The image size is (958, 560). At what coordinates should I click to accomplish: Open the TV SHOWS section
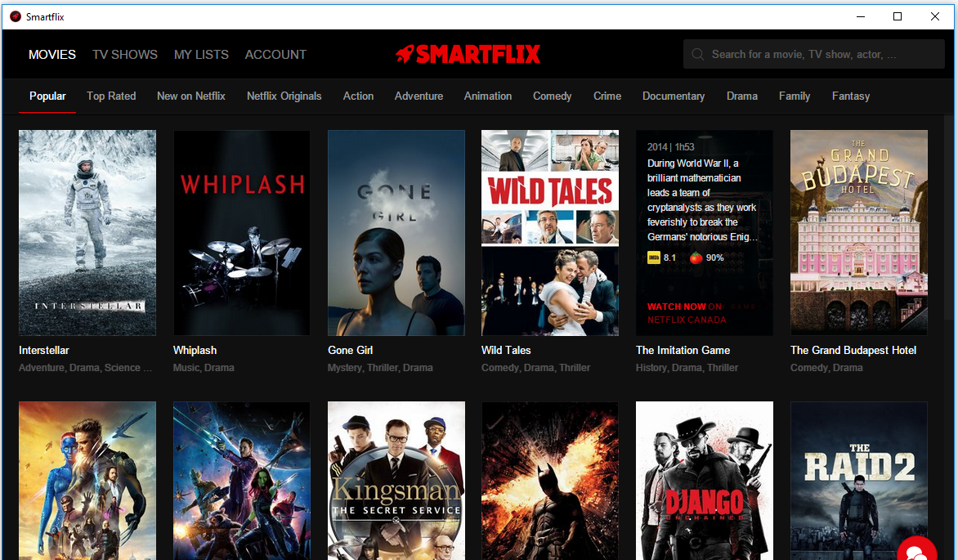(125, 55)
